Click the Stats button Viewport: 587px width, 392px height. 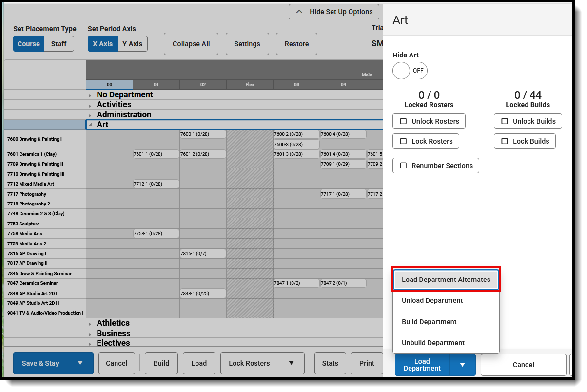pos(330,363)
